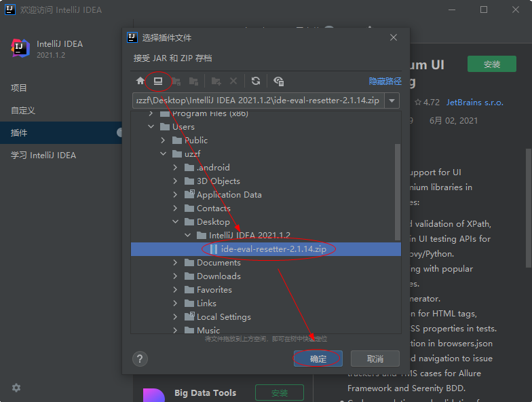
Task: Click JetBrains s.r.o. vendor link
Action: pyautogui.click(x=475, y=102)
